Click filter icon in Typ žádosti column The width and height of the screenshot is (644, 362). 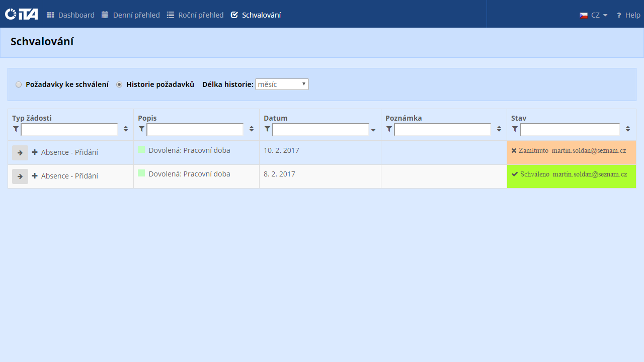click(16, 129)
